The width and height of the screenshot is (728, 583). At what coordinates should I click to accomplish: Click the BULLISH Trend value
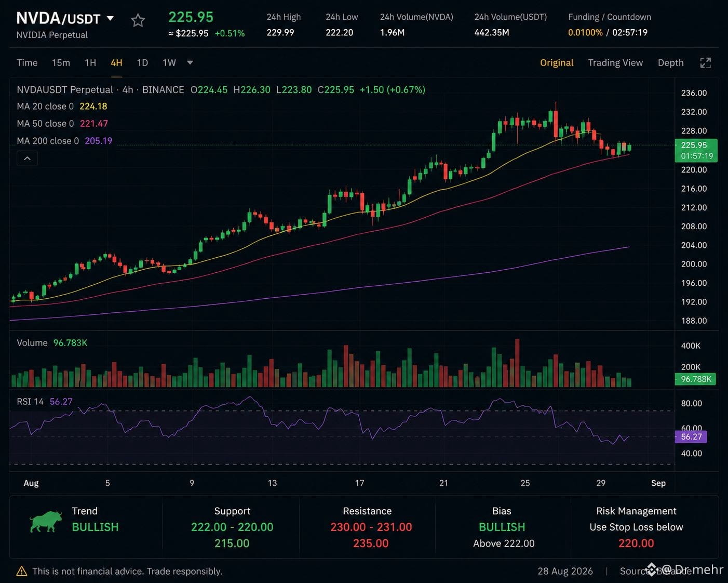pos(95,527)
